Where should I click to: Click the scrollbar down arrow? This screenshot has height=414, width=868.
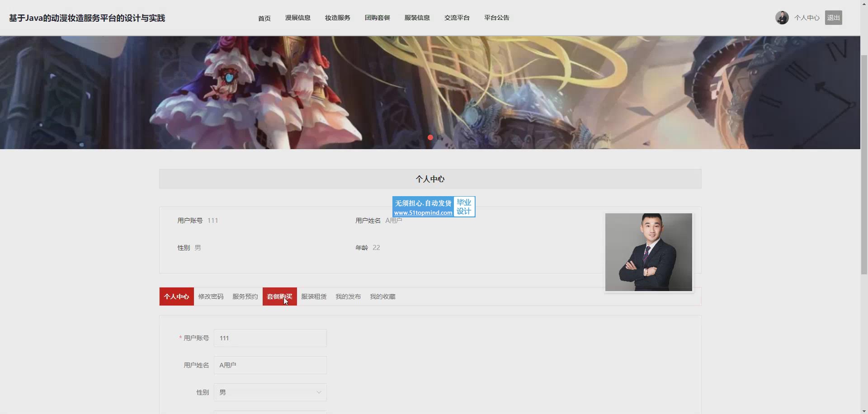point(864,411)
